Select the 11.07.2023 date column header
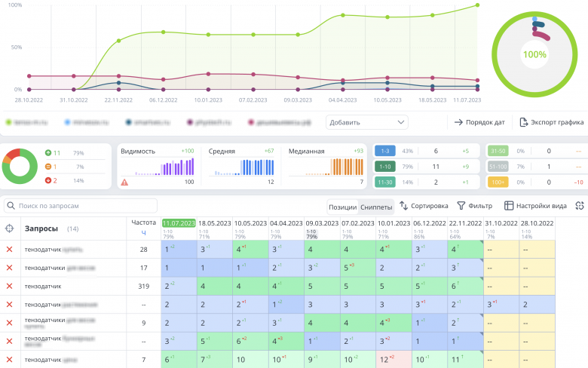This screenshot has width=588, height=368. point(179,223)
